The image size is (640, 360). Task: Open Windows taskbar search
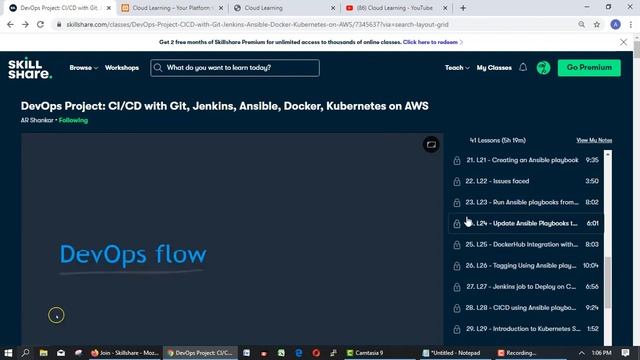pos(25,353)
